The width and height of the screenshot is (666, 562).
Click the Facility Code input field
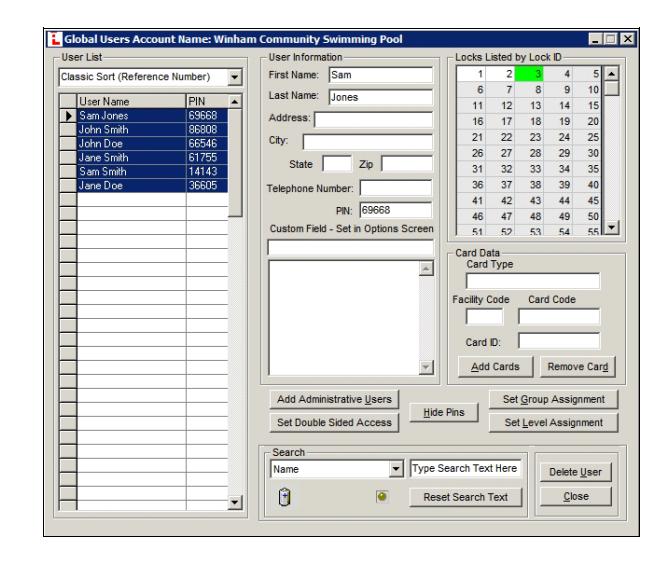click(484, 317)
